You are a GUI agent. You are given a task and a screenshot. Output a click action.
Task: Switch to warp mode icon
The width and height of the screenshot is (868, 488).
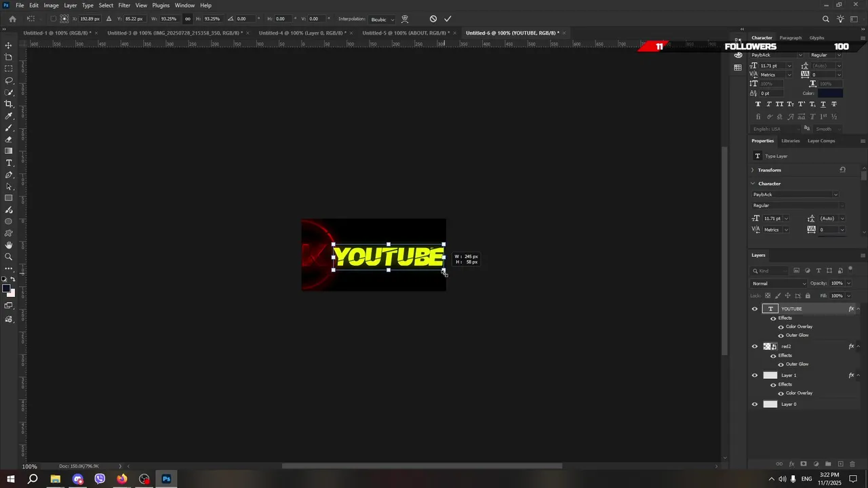(x=405, y=19)
